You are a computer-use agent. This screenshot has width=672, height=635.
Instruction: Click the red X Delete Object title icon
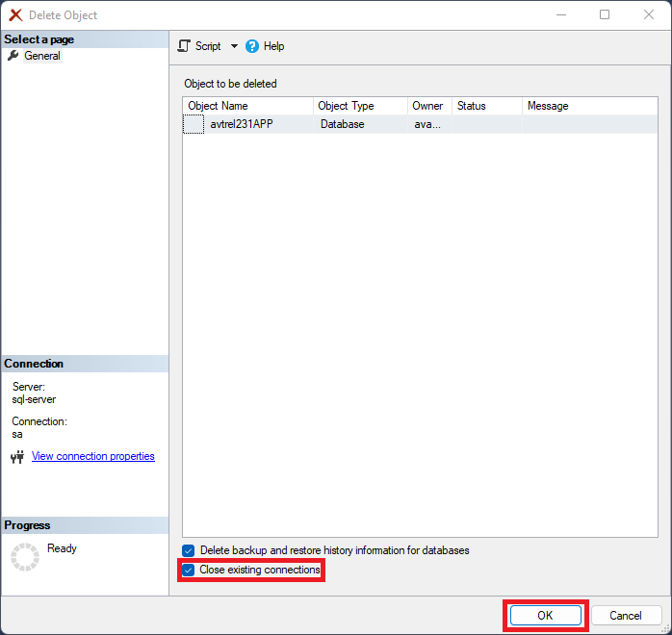[15, 15]
